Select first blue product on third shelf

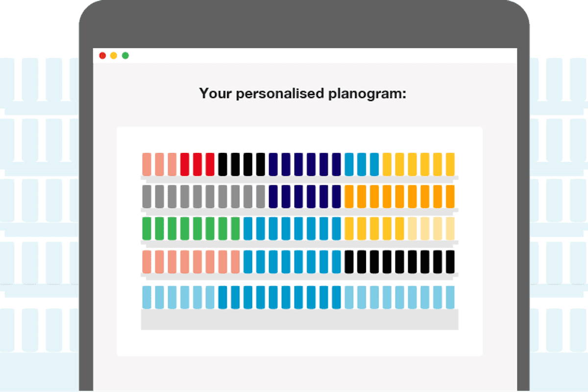click(x=248, y=228)
